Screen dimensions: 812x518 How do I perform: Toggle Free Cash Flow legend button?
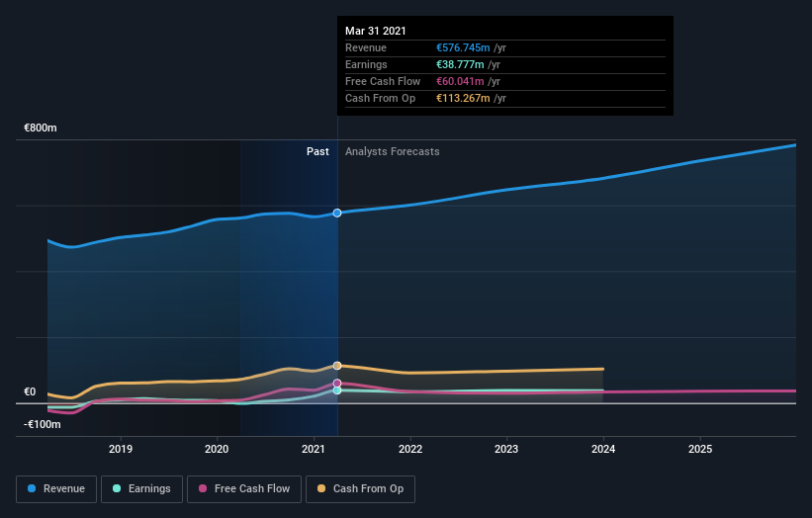pyautogui.click(x=244, y=489)
